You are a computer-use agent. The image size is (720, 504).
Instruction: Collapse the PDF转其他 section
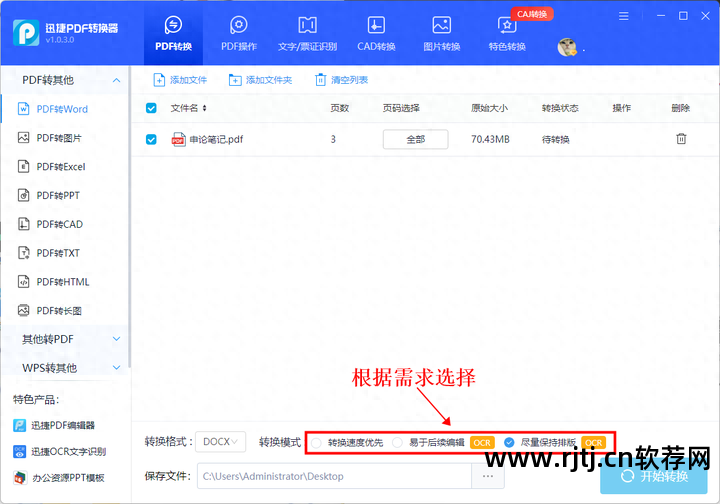117,80
